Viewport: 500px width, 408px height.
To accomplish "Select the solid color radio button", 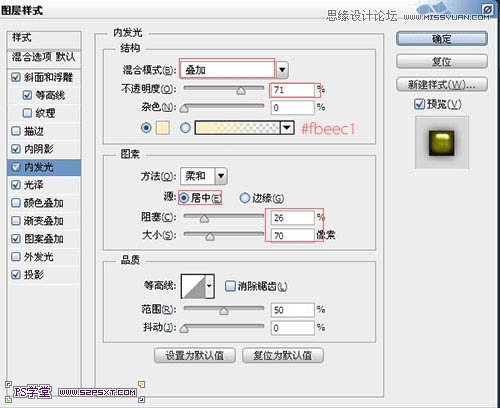I will coord(146,128).
